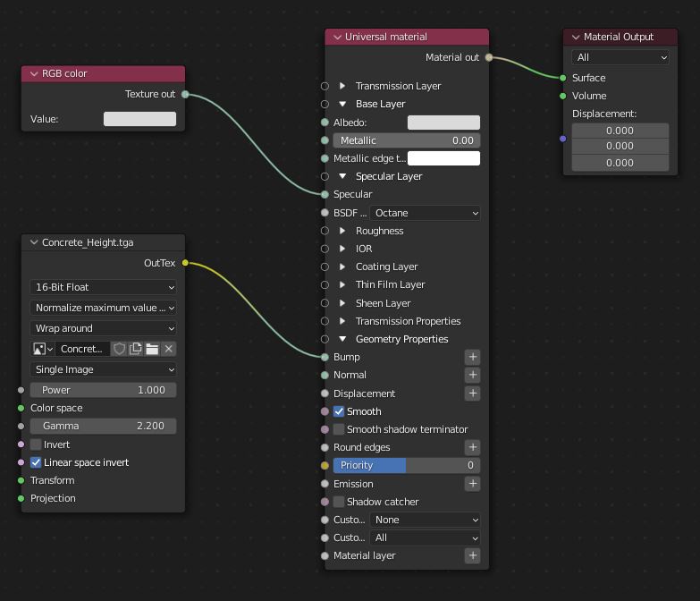Click the Albedo color swatch
Viewport: 700px width, 601px height.
click(443, 123)
